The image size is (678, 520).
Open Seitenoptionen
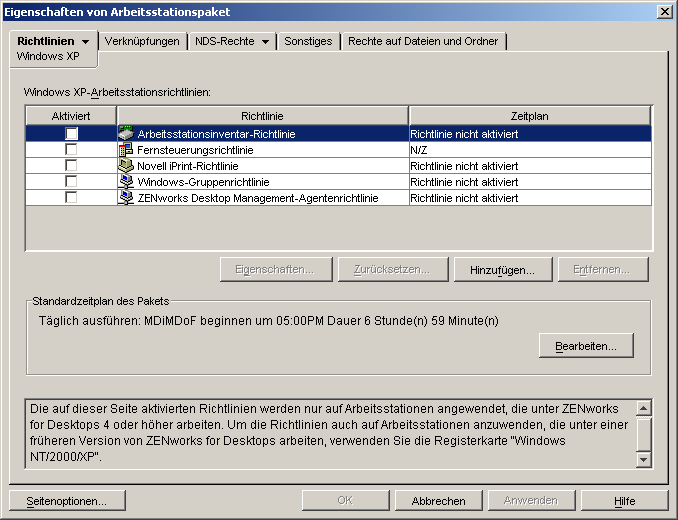[68, 501]
